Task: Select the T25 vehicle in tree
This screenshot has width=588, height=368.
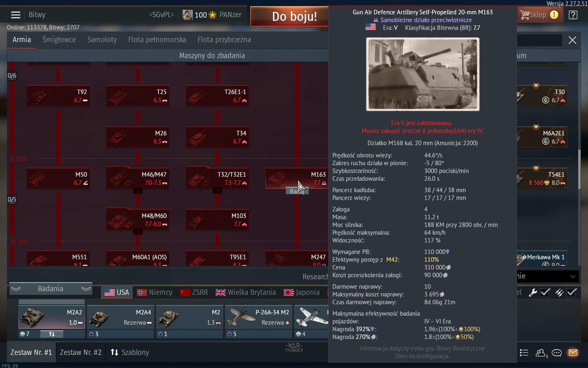Action: point(138,96)
